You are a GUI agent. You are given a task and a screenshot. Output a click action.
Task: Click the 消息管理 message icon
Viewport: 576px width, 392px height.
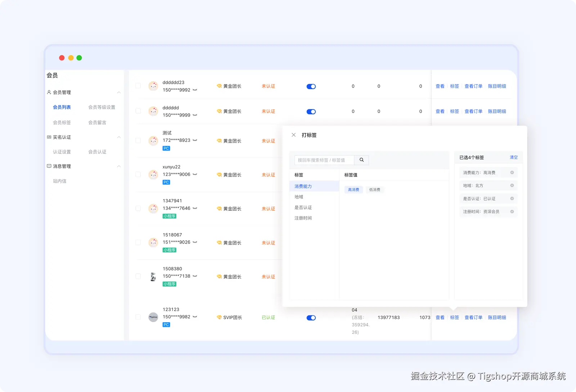click(49, 166)
